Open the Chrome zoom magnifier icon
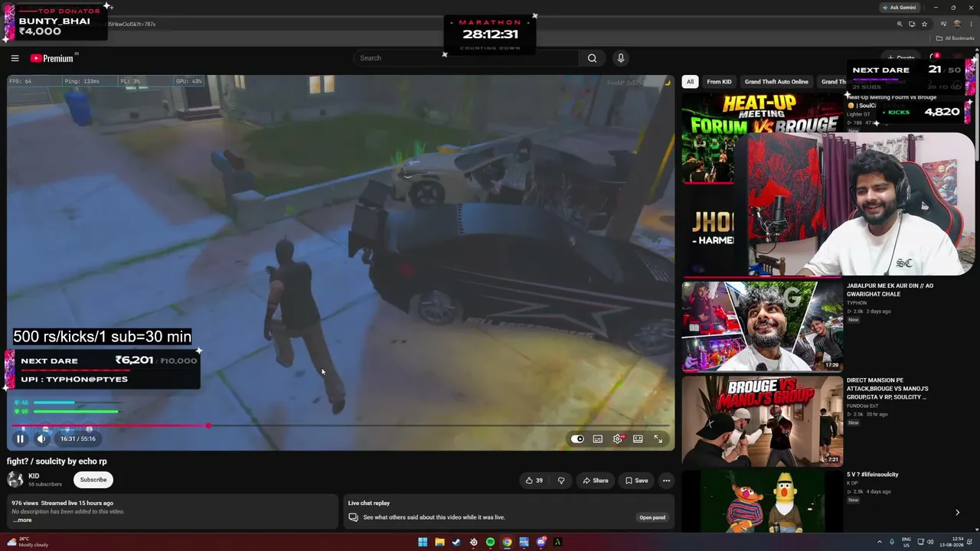980x551 pixels. pyautogui.click(x=900, y=24)
